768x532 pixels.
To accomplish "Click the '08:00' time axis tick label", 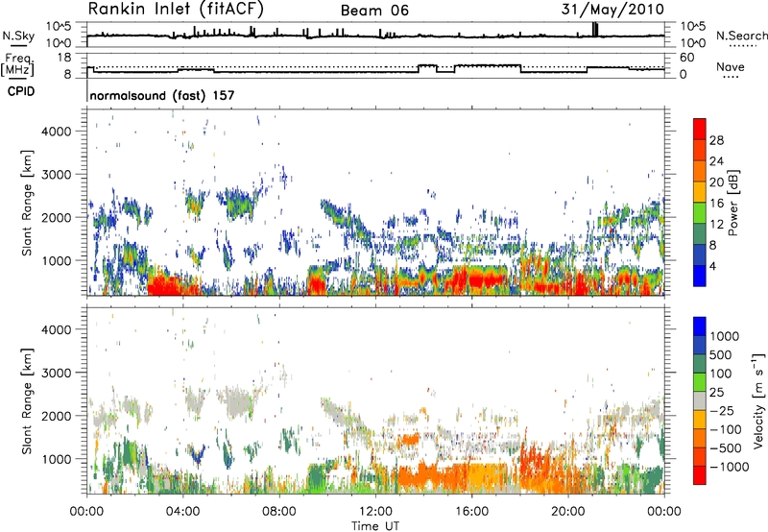I will pos(279,512).
